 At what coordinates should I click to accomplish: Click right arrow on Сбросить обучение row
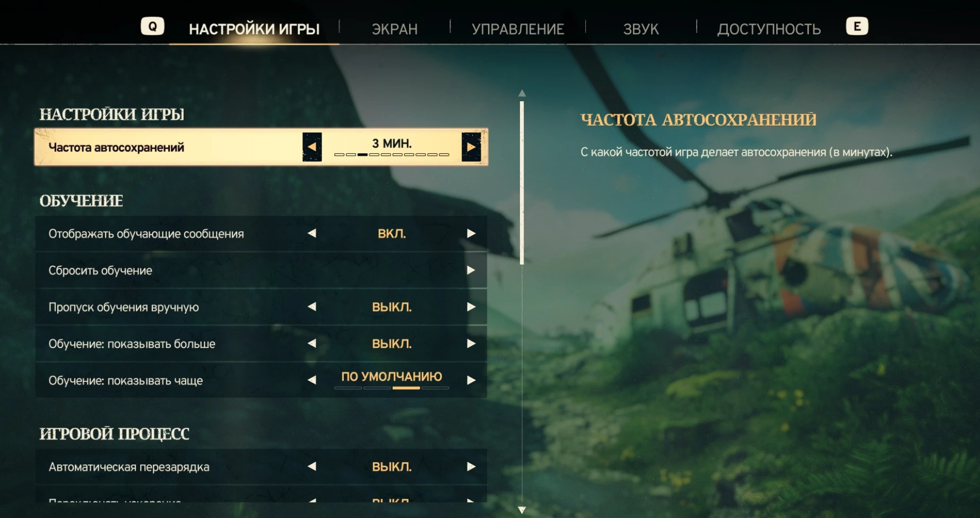point(471,270)
